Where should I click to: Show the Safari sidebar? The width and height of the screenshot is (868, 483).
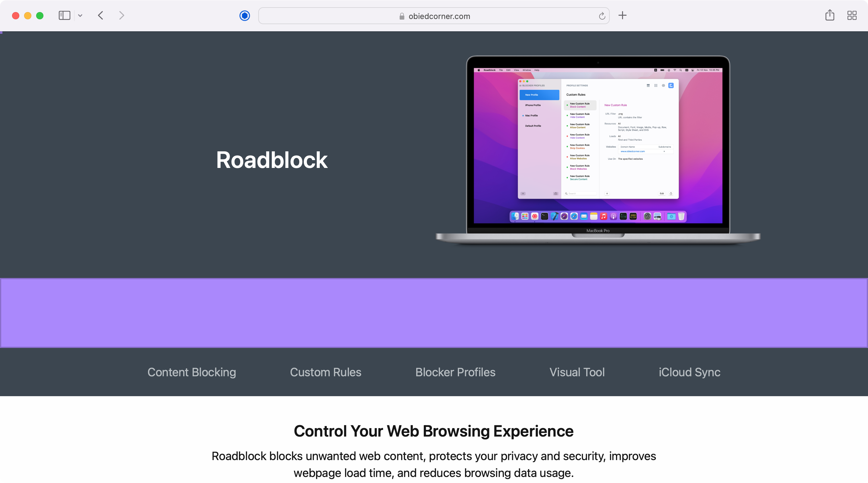[64, 15]
